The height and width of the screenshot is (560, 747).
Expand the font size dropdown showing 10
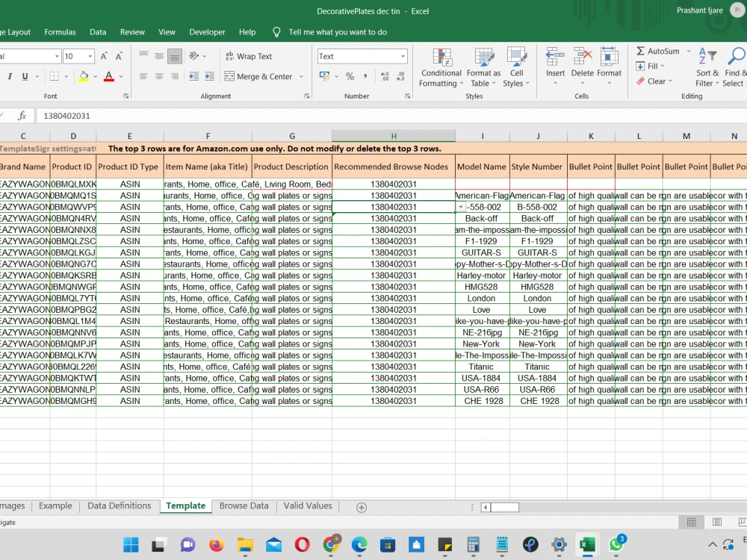(x=90, y=56)
